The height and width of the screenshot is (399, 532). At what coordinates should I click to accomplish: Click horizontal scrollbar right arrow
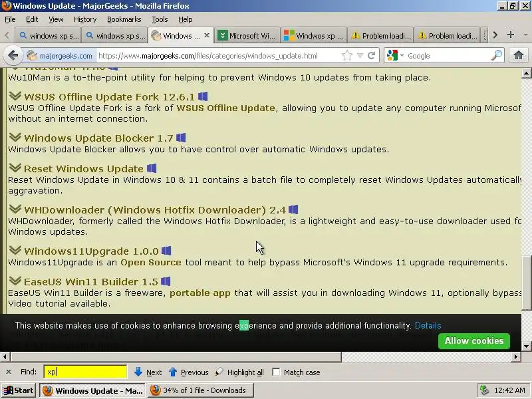click(x=516, y=356)
